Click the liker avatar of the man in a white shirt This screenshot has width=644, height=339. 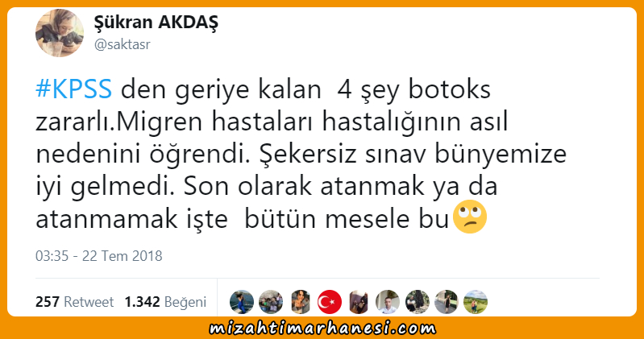(388, 302)
